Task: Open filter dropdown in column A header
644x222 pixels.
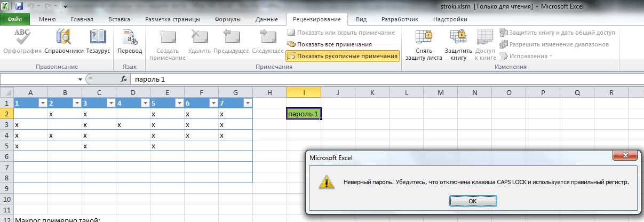Action: point(42,103)
